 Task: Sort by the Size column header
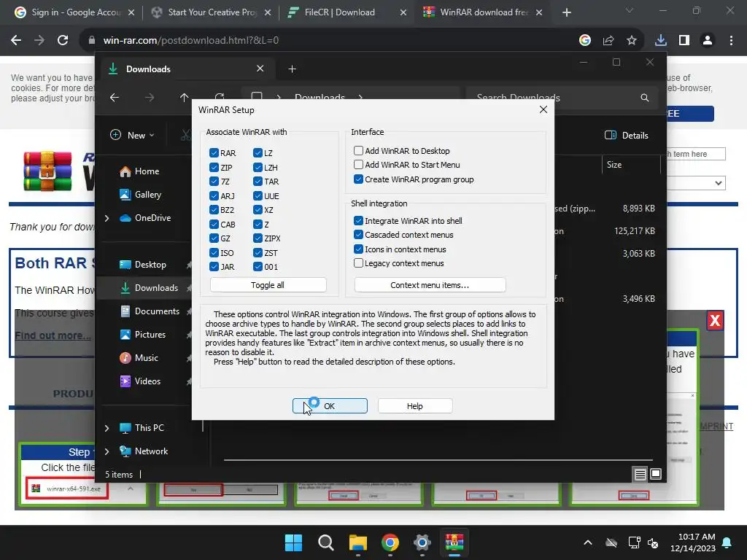[614, 165]
